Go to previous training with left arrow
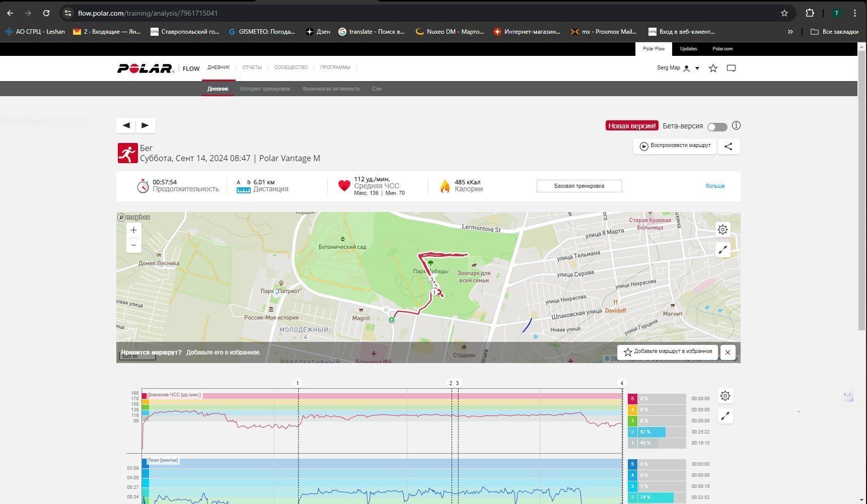The height and width of the screenshot is (504, 867). (x=126, y=125)
